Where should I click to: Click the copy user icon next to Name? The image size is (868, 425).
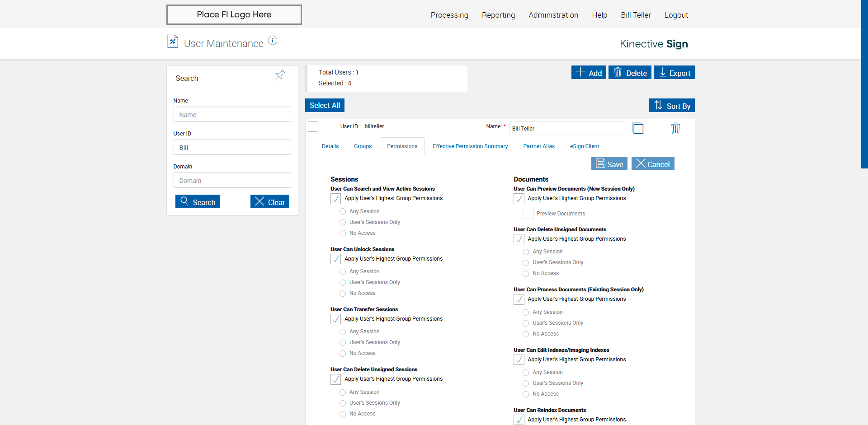coord(638,129)
